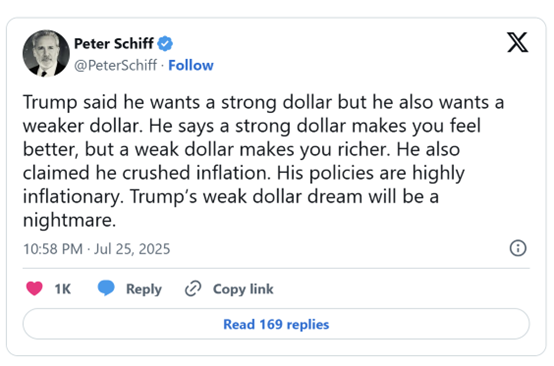Click the blue reply speech bubble icon
This screenshot has height=366, width=554.
coord(106,288)
